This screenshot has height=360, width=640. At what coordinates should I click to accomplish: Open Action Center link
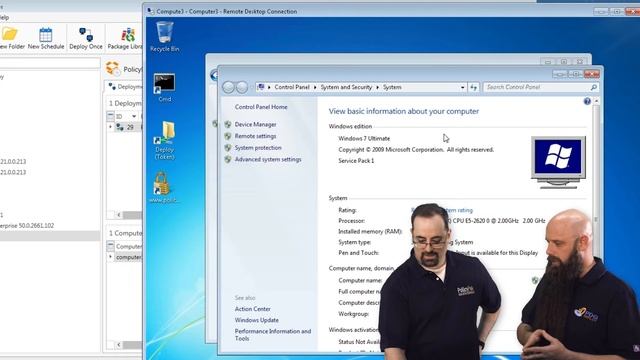pos(252,309)
